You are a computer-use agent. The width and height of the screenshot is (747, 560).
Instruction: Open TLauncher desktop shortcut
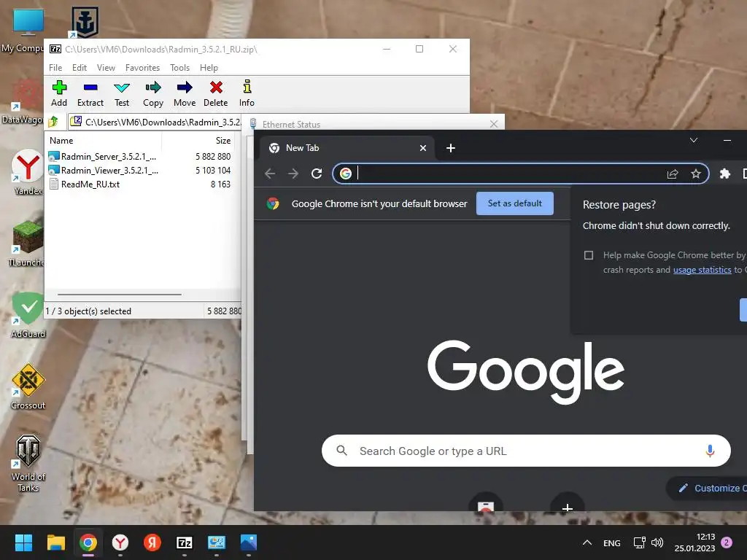coord(27,244)
